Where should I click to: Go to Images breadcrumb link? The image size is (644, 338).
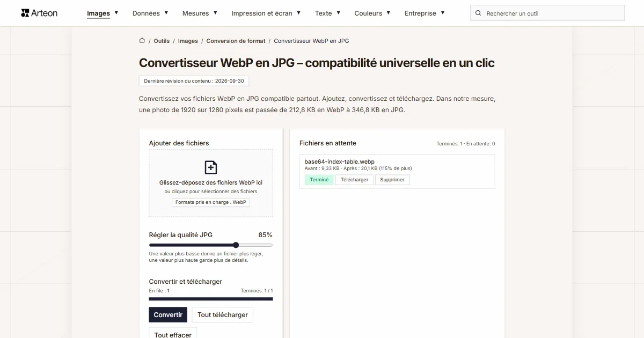188,41
